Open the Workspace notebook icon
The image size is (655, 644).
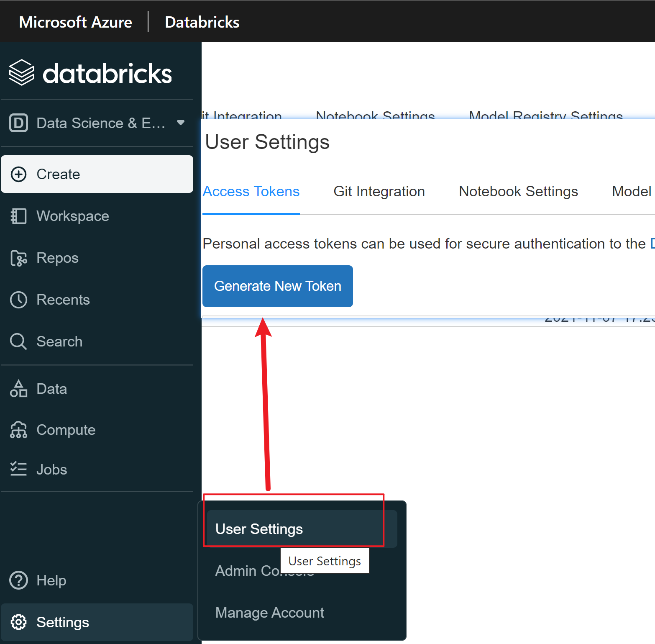click(x=18, y=216)
